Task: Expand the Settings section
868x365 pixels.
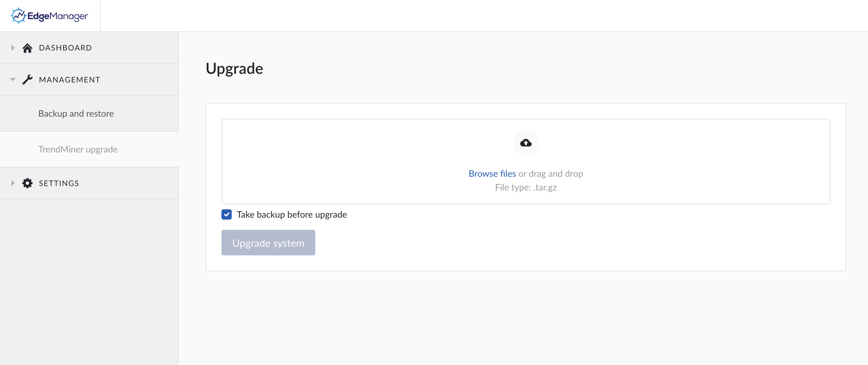Action: 13,183
